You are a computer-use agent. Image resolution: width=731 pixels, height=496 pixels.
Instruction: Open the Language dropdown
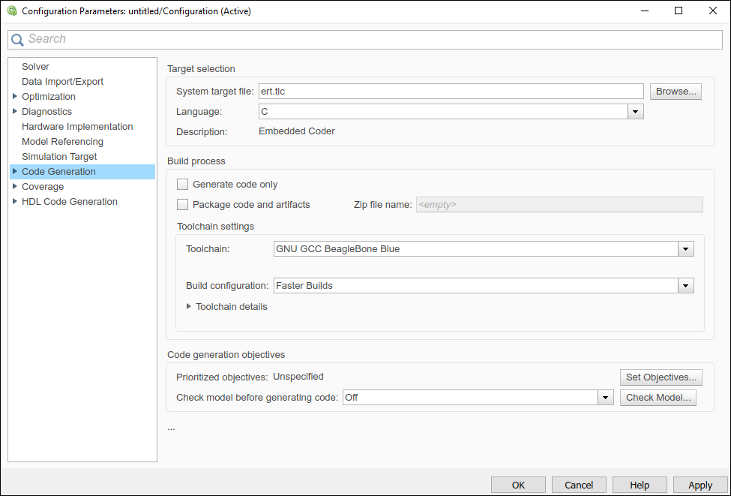635,112
